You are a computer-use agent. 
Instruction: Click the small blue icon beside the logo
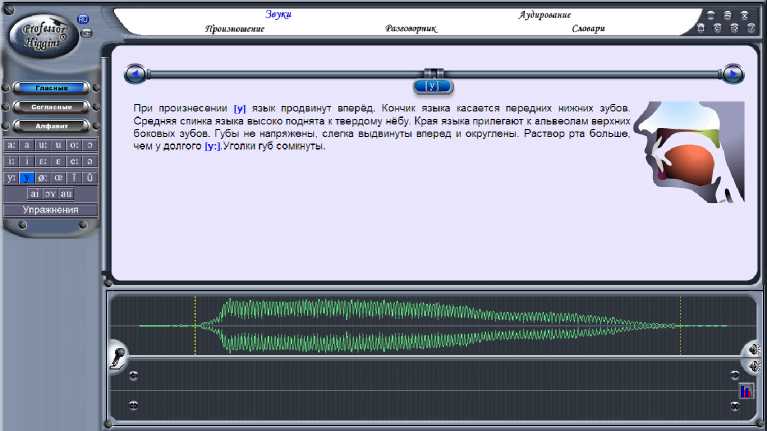[x=83, y=19]
